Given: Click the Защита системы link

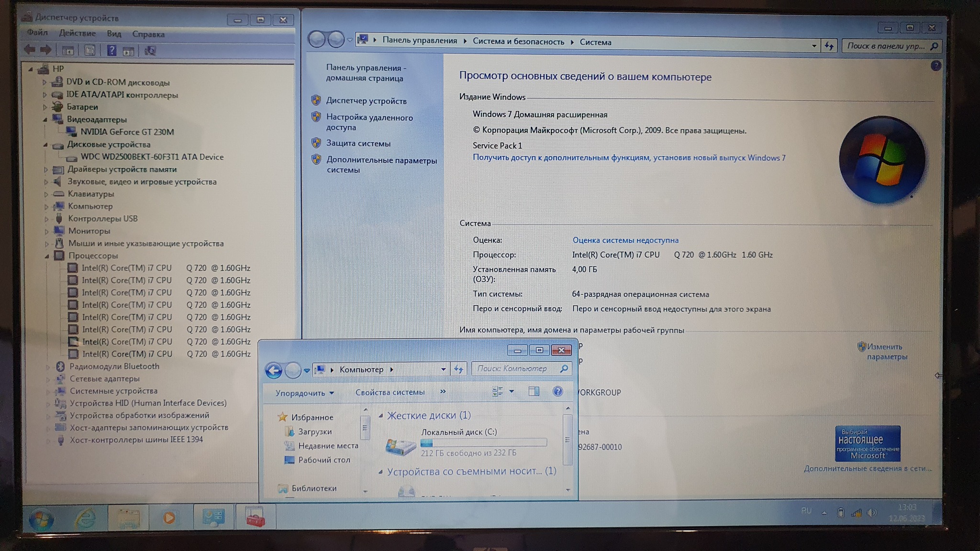Looking at the screenshot, I should pos(358,143).
